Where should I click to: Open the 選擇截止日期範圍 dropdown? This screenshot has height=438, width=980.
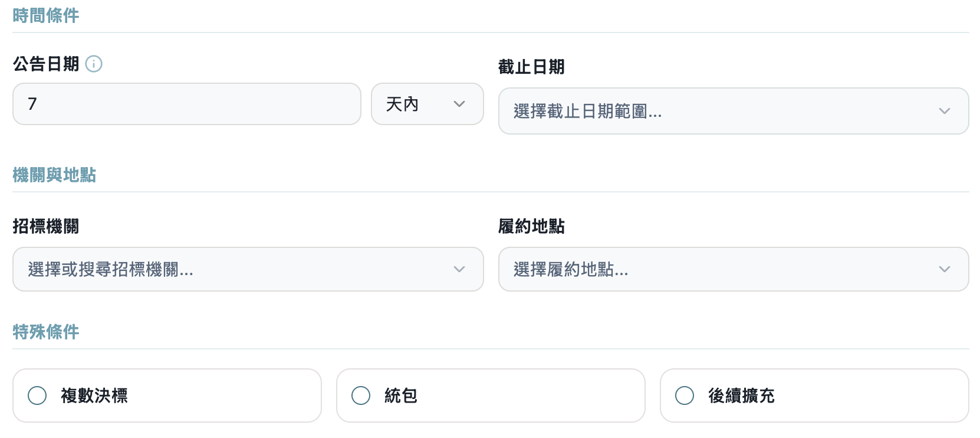point(733,111)
